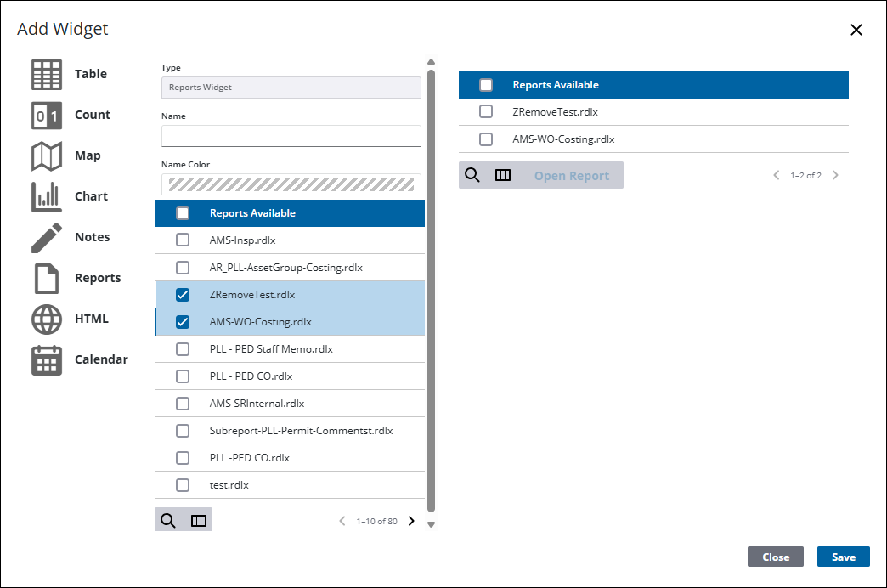Click the Count widget label
This screenshot has width=887, height=588.
tap(93, 115)
